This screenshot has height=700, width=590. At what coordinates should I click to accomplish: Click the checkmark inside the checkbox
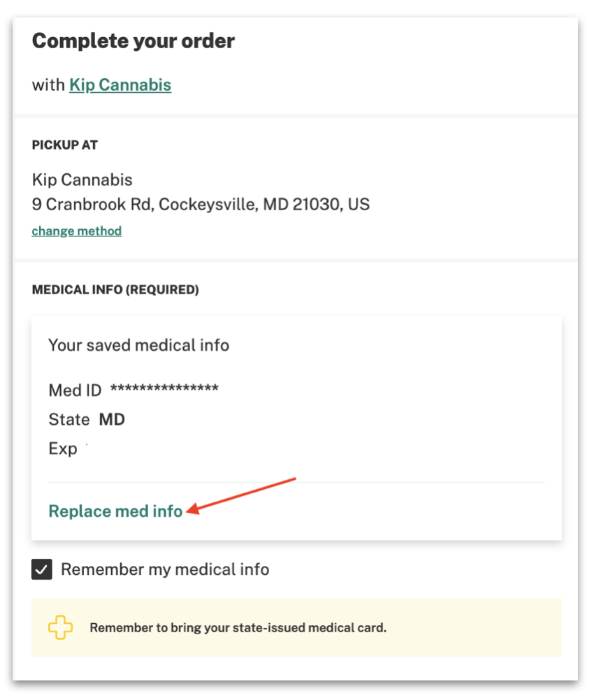pyautogui.click(x=41, y=569)
